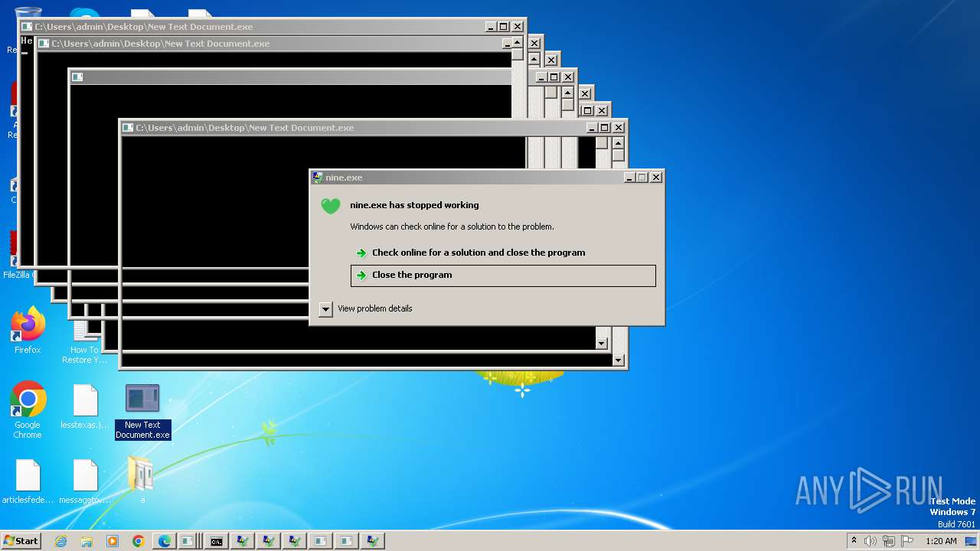Viewport: 980px width, 551px height.
Task: Select the folder named 'a' on desktop
Action: point(142,481)
